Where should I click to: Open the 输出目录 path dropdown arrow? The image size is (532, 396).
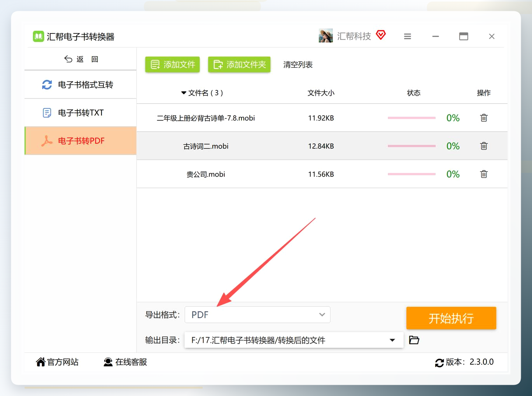click(392, 340)
